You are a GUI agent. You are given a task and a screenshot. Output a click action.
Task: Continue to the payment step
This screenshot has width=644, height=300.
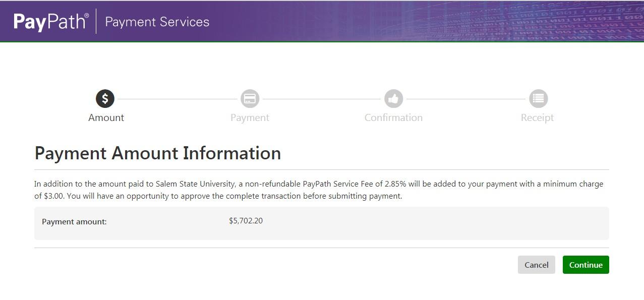pyautogui.click(x=586, y=265)
